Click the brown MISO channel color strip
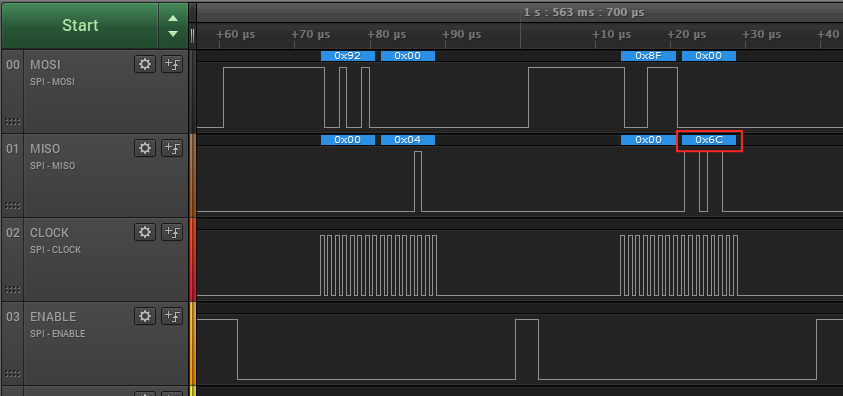843x396 pixels. coord(192,175)
